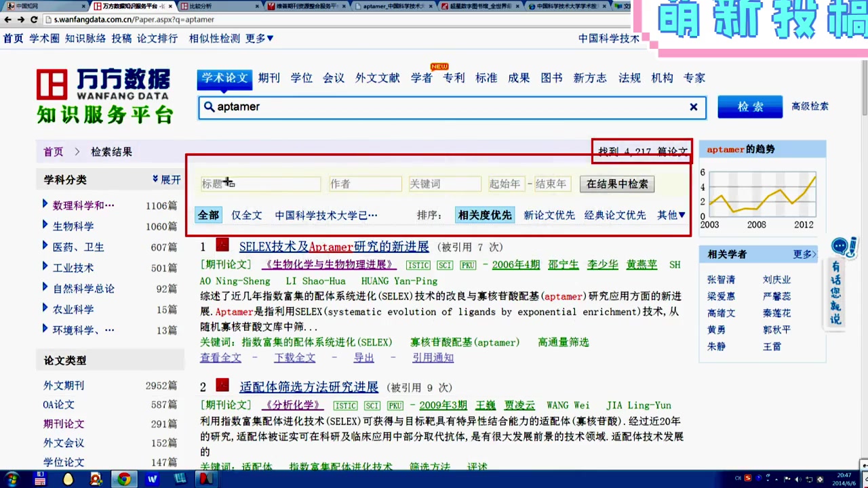Click the browser back arrow
Image resolution: width=868 pixels, height=488 pixels.
coord(7,20)
